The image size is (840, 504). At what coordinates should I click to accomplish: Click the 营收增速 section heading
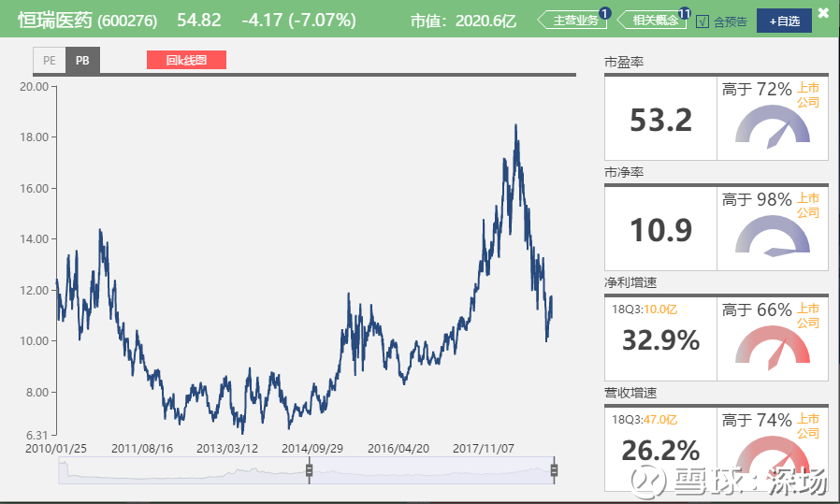pos(630,393)
